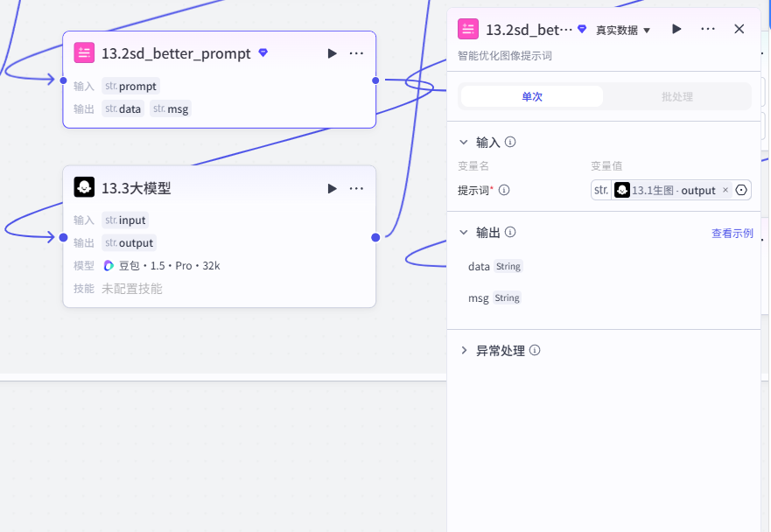Expand the 异常处理 section

(x=464, y=350)
